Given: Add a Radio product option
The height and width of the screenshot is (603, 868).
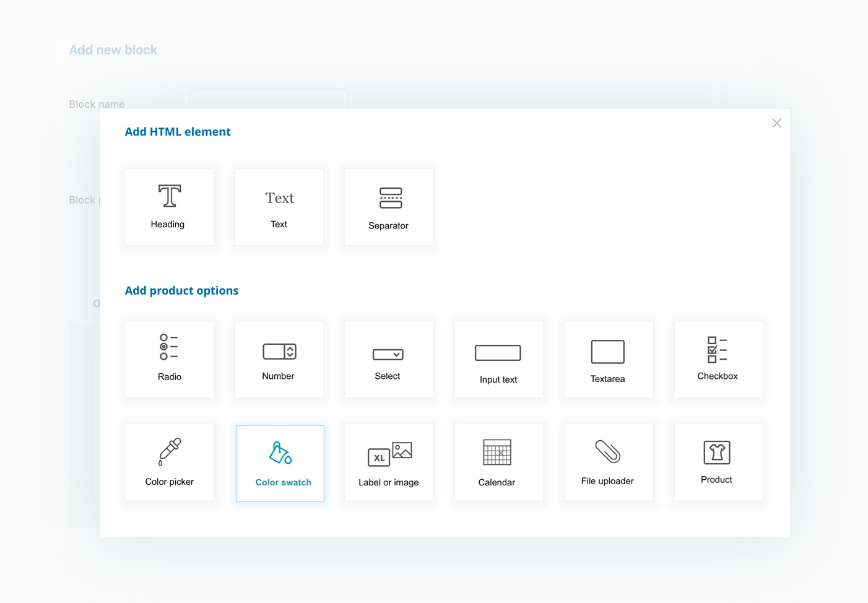Looking at the screenshot, I should click(169, 359).
